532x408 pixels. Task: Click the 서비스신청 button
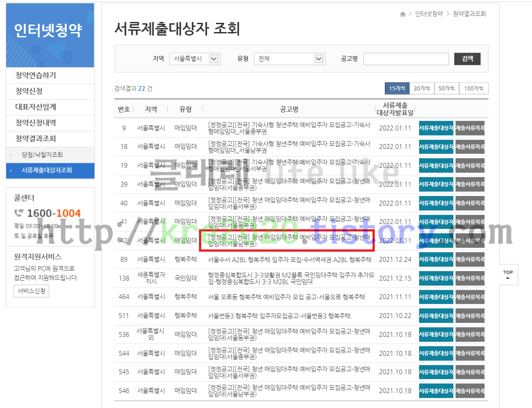tap(32, 291)
